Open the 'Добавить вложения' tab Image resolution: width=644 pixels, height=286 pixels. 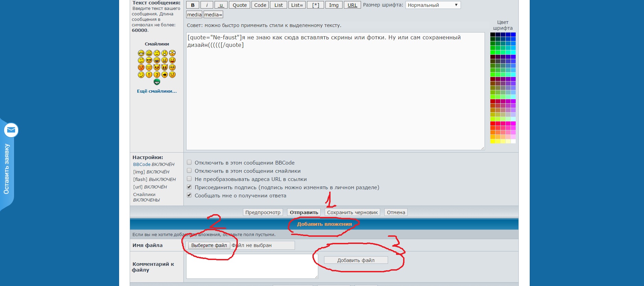pos(324,224)
